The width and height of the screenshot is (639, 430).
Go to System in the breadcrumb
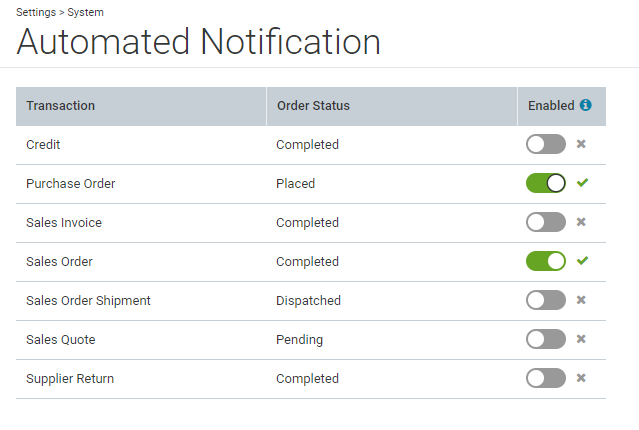86,12
